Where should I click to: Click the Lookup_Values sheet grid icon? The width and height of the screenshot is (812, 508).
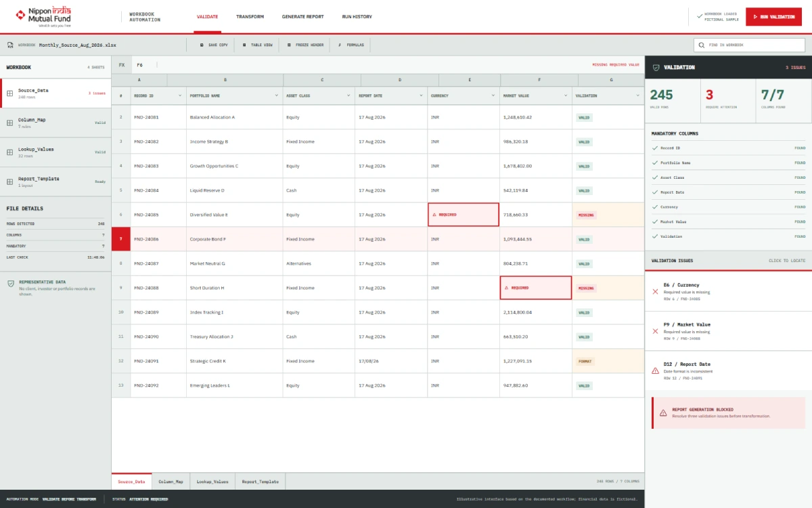[10, 152]
